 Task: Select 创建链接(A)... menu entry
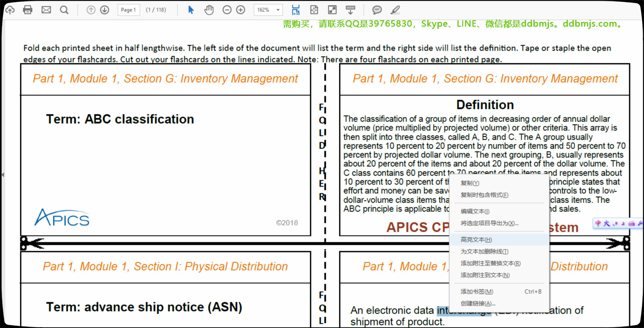(499, 304)
